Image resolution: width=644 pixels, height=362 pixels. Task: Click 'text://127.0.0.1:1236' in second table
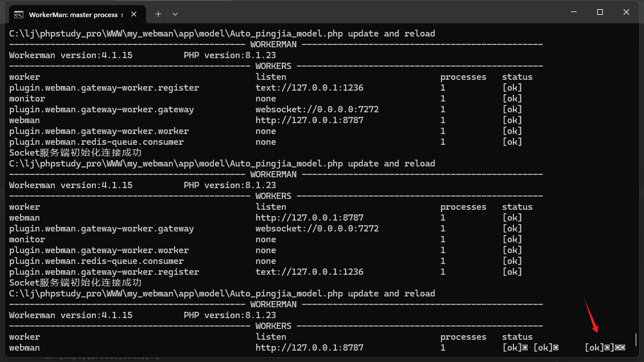click(309, 272)
